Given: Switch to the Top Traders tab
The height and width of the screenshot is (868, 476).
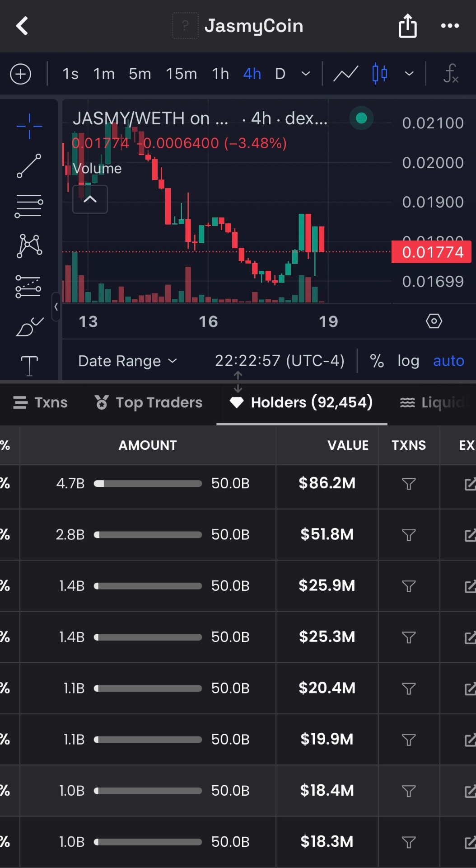Looking at the screenshot, I should coord(149,402).
